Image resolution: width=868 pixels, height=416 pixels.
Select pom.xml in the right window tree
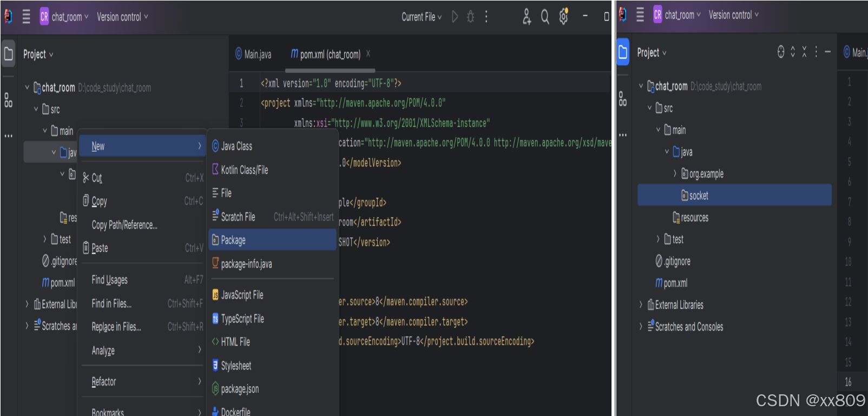pyautogui.click(x=671, y=283)
